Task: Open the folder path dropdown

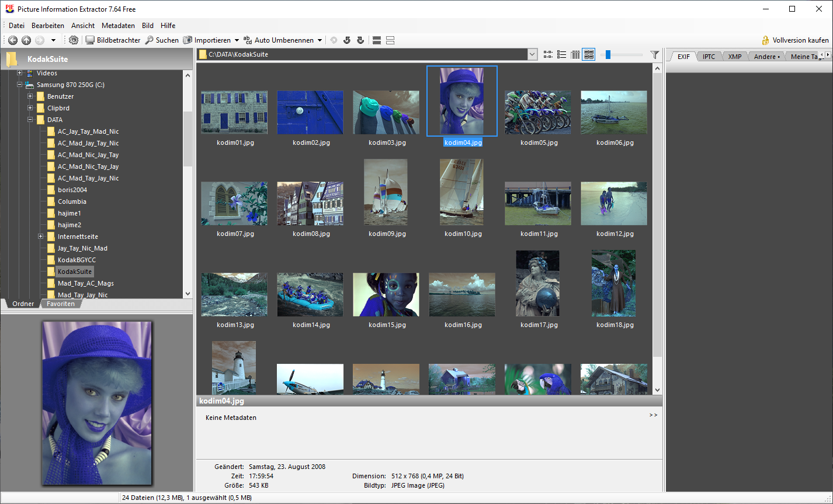Action: click(x=532, y=55)
